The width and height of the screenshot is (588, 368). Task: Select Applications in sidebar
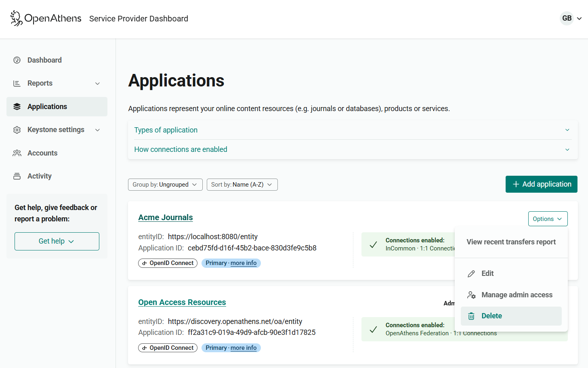pos(57,107)
